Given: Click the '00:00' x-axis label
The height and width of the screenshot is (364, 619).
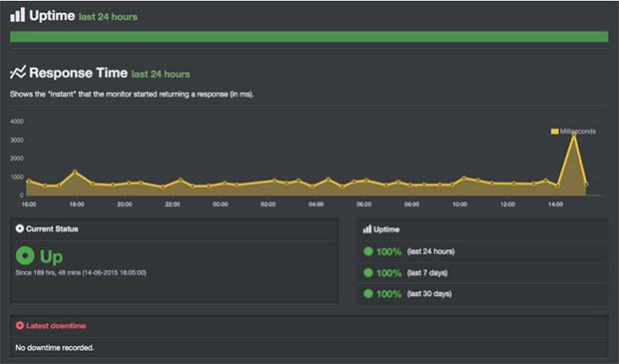Looking at the screenshot, I should coord(221,204).
